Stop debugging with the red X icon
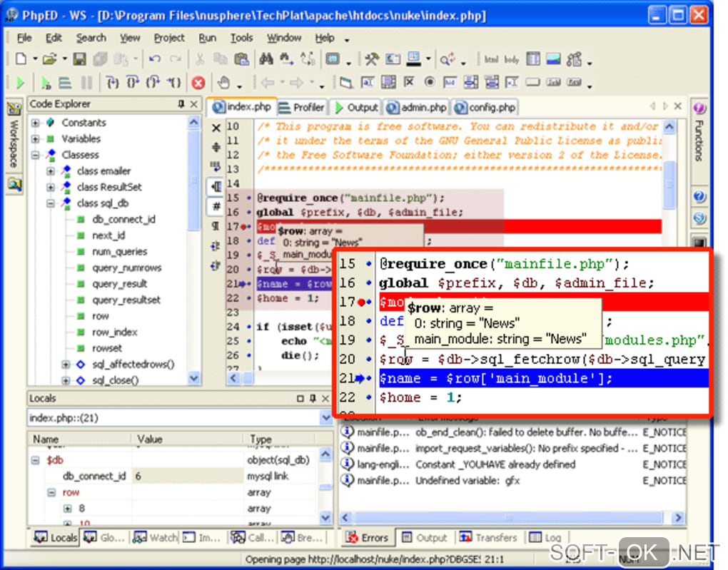Screen dimensions: 728x570 pos(198,83)
